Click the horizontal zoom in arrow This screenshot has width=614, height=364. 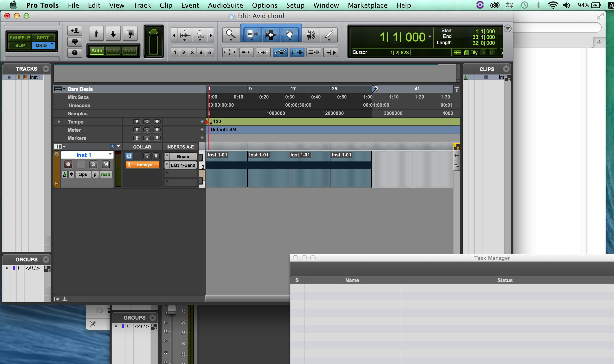pyautogui.click(x=211, y=35)
